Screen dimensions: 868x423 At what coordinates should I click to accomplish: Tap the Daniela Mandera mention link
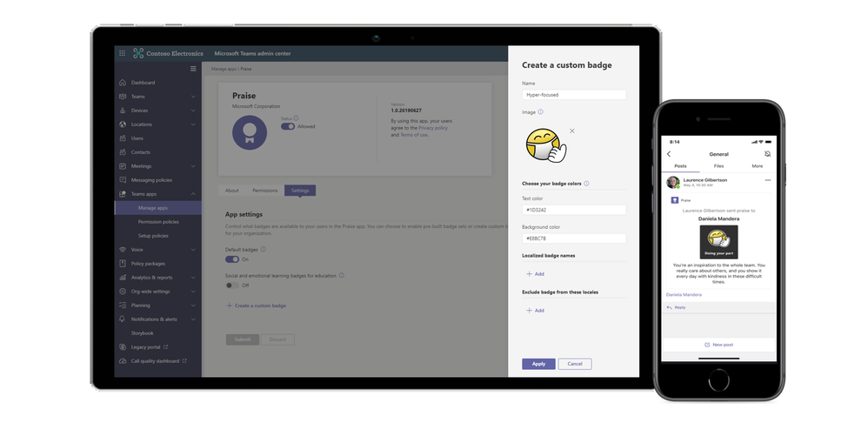[684, 294]
